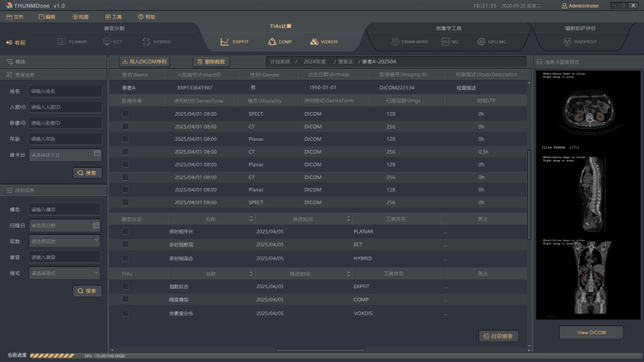Tick the checkbox for the ECT row
644x362 pixels.
[125, 244]
